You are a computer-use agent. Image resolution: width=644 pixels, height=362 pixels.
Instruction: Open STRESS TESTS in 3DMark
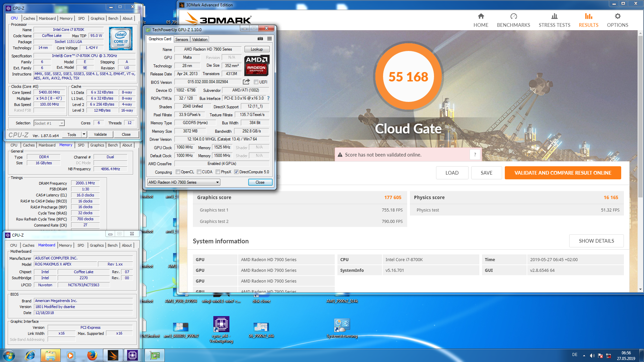click(554, 20)
